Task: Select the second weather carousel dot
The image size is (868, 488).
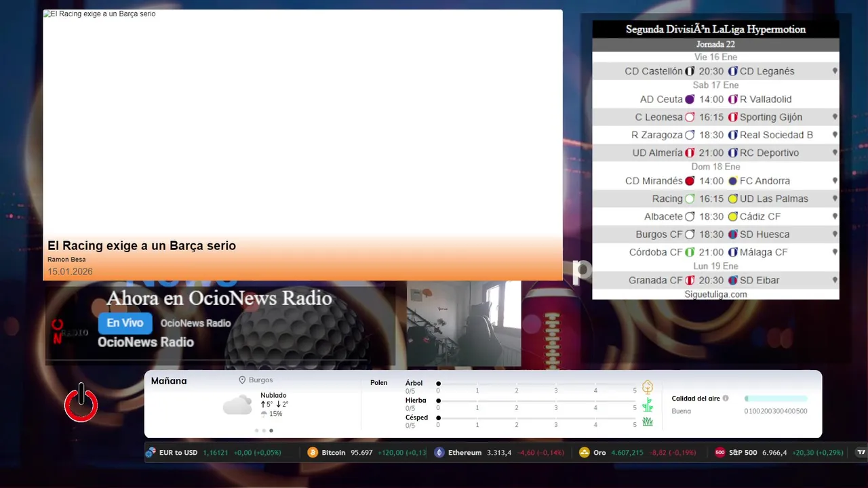Action: [264, 430]
